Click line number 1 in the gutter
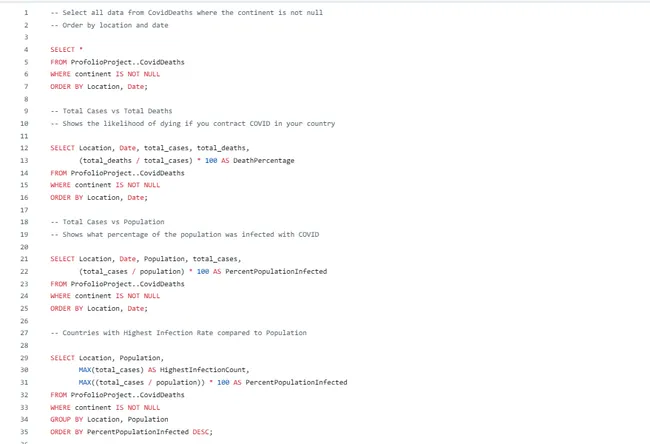 (x=26, y=13)
